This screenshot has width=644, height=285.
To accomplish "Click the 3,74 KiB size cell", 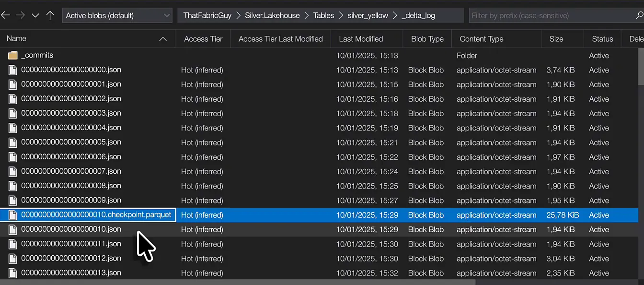I will pos(561,70).
